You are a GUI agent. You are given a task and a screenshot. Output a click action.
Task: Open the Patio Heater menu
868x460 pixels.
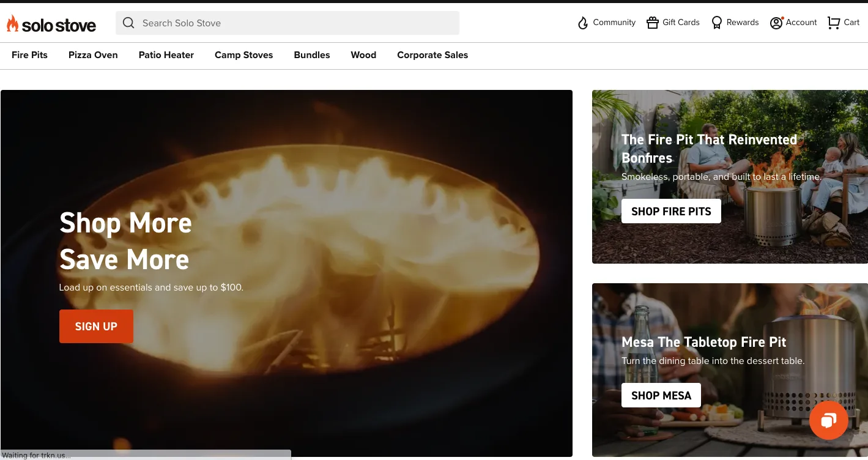[166, 55]
